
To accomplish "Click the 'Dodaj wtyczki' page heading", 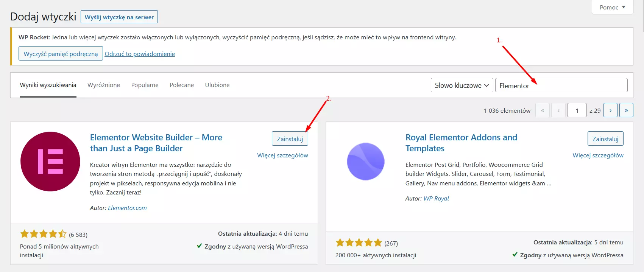I will click(43, 17).
